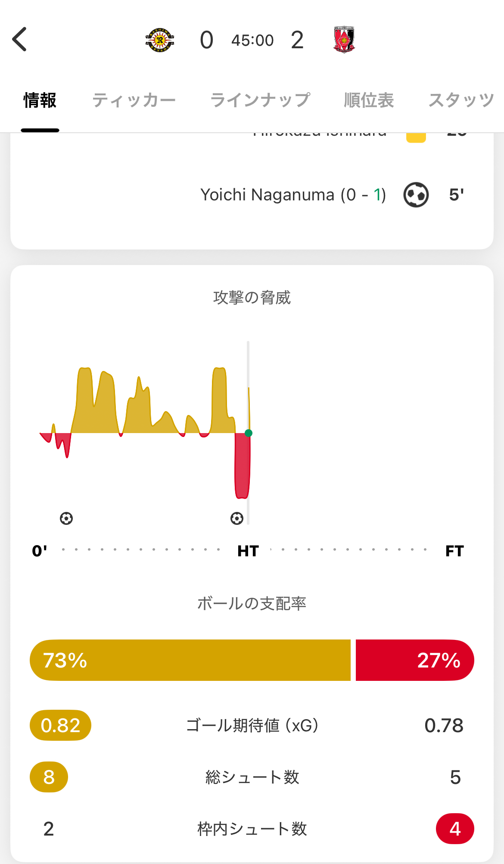This screenshot has height=864, width=504.
Task: Tap the 73% yellow possession bar
Action: click(190, 660)
